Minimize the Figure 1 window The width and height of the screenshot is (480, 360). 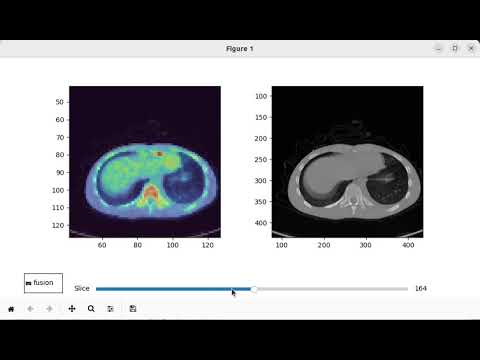[x=438, y=49]
